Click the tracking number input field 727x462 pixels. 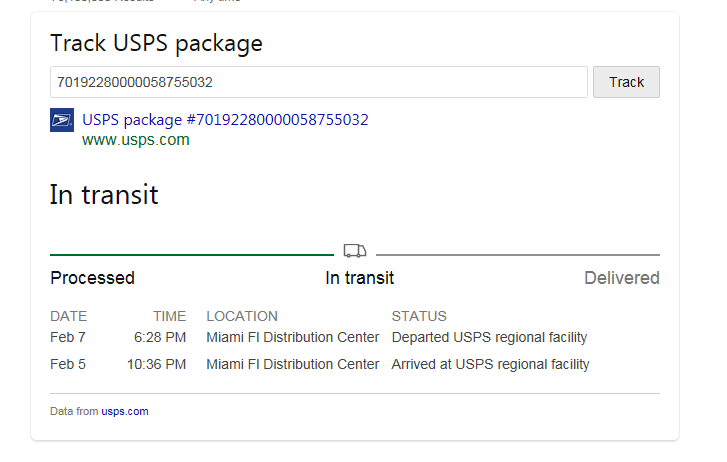[318, 82]
